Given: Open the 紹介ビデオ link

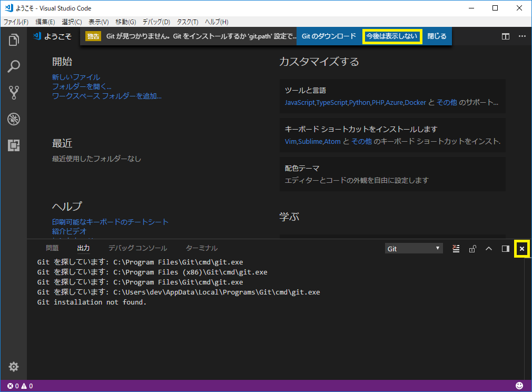Looking at the screenshot, I should click(69, 231).
